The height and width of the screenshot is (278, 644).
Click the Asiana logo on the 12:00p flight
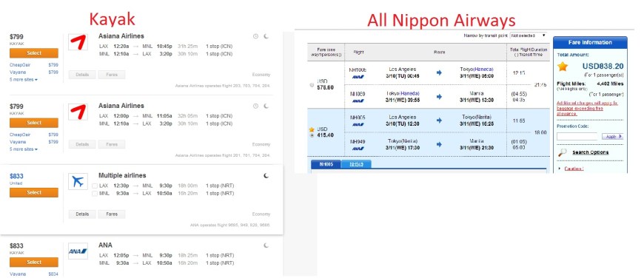pyautogui.click(x=78, y=112)
